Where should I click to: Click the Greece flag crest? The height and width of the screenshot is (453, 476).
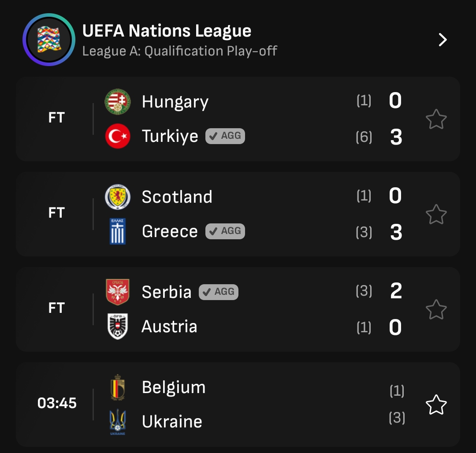(x=118, y=231)
